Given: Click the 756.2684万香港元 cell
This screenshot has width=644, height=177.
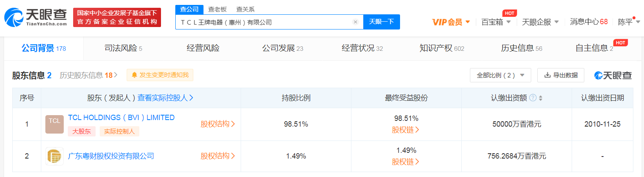Looking at the screenshot, I should [517, 156].
